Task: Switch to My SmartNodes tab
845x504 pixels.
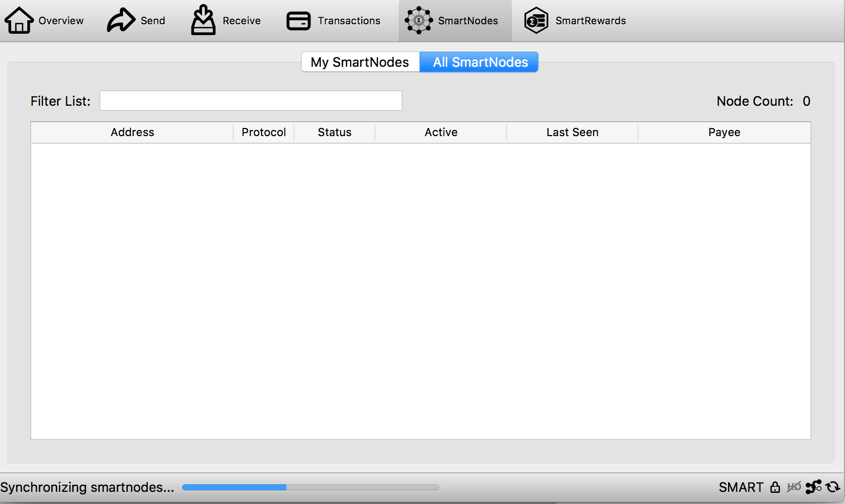Action: click(x=360, y=62)
